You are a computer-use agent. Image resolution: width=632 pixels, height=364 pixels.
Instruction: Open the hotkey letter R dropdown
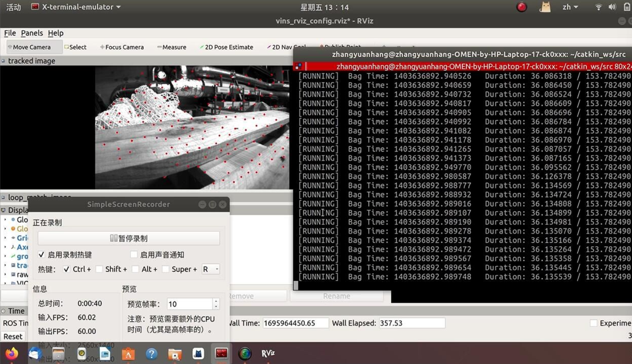point(211,269)
